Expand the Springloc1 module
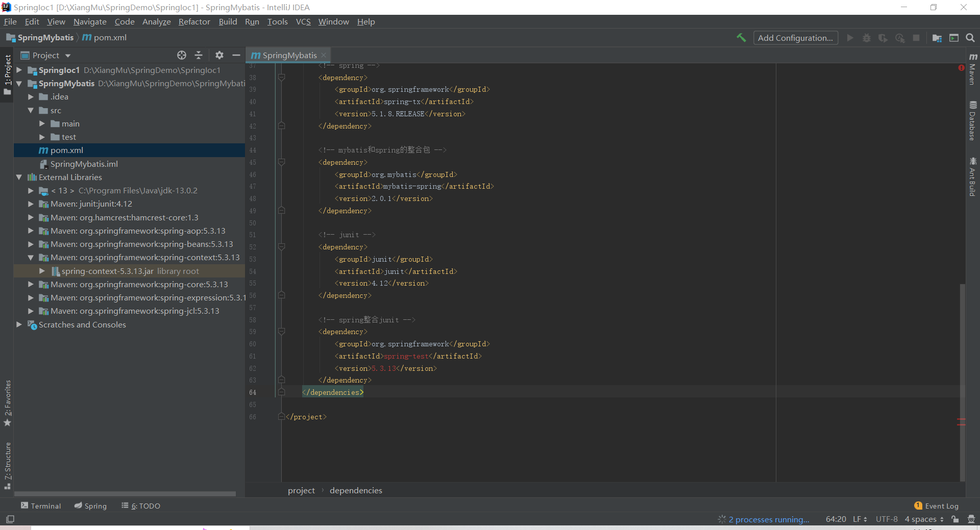This screenshot has width=980, height=530. (19, 70)
